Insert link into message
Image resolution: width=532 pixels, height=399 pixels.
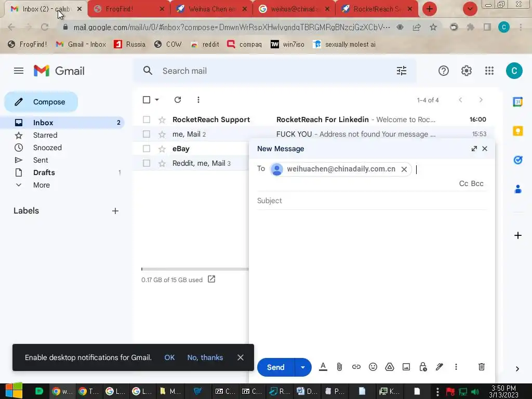[356, 367]
